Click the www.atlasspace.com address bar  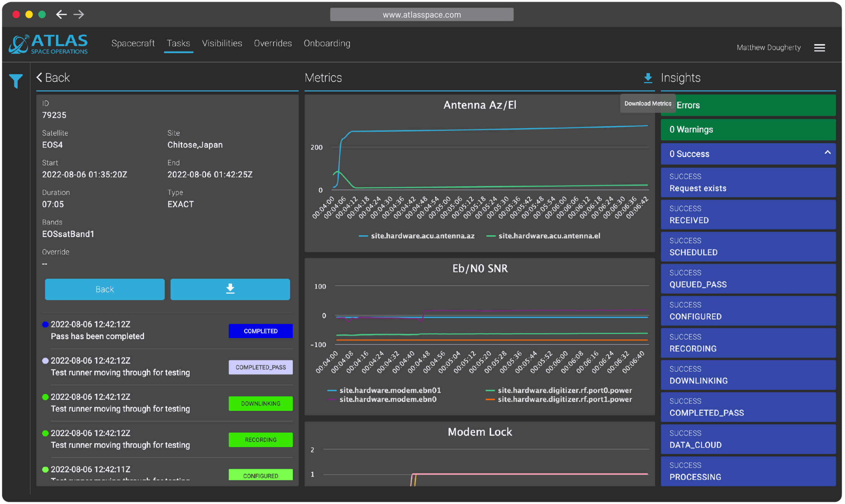click(421, 14)
